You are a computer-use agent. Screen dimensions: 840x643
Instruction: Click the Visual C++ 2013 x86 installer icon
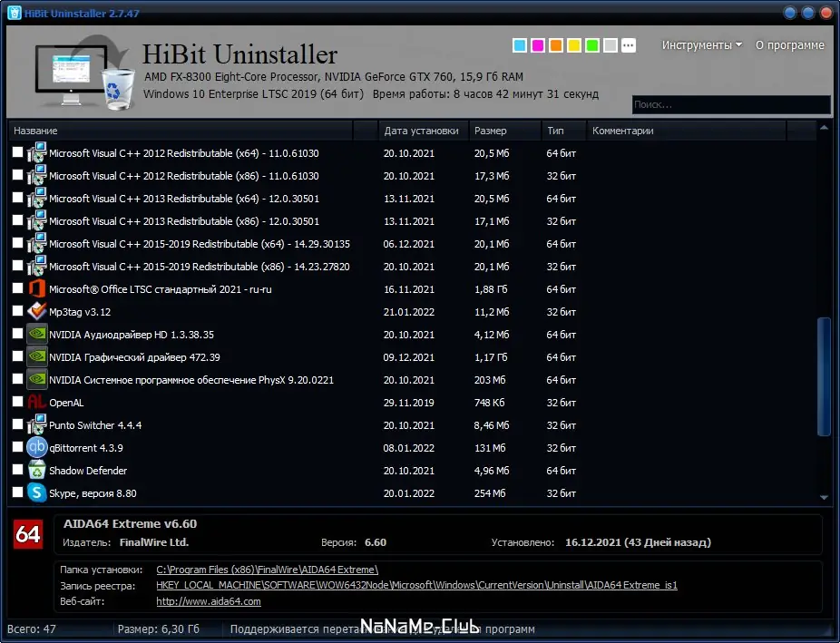[36, 221]
